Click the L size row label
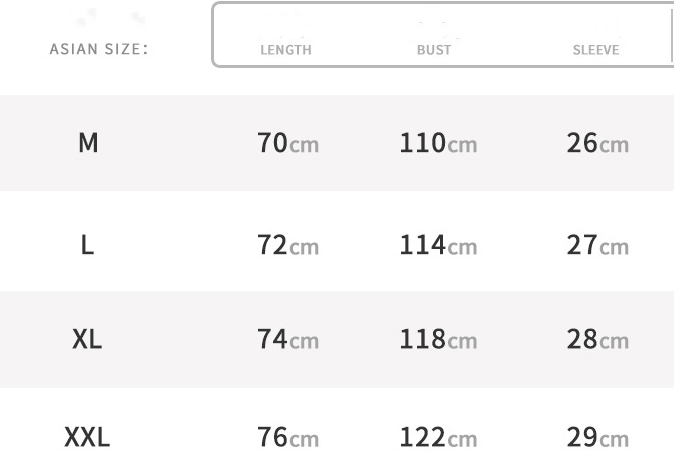The image size is (674, 469). coord(88,245)
